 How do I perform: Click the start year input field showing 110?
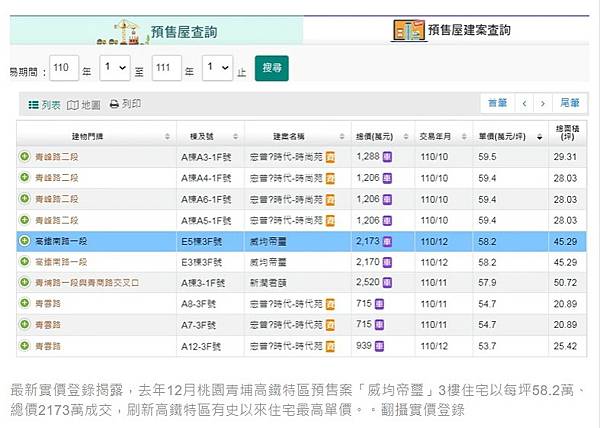[61, 68]
